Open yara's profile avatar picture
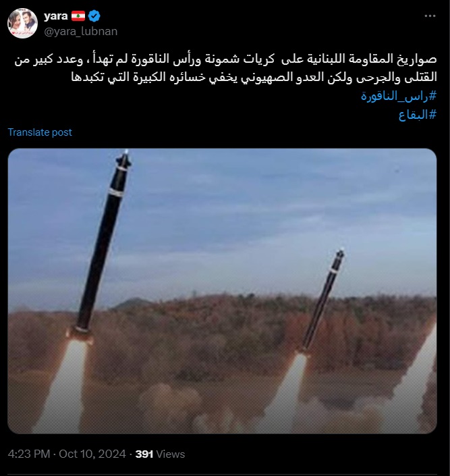This screenshot has height=476, width=450. [x=22, y=24]
